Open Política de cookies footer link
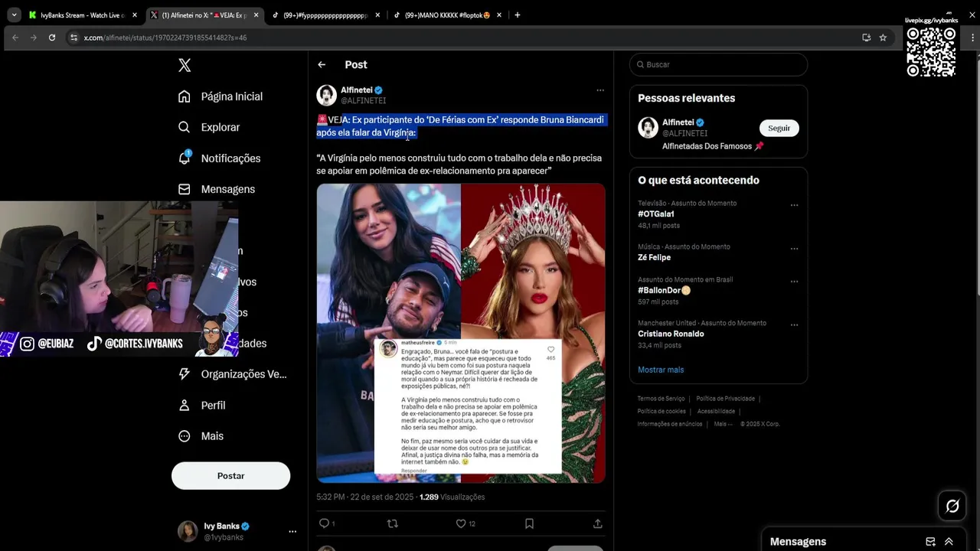This screenshot has width=980, height=551. [x=661, y=412]
